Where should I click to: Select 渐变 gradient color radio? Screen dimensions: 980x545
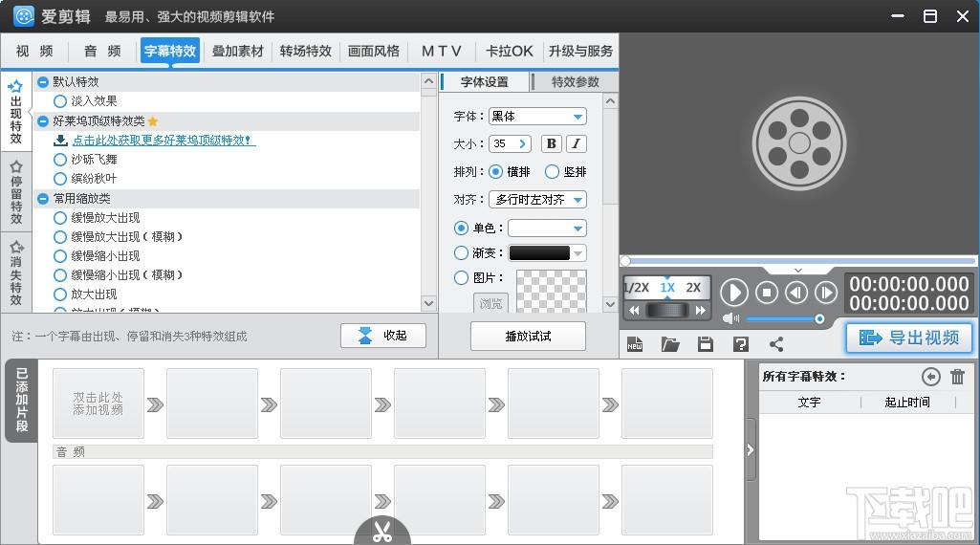point(461,252)
